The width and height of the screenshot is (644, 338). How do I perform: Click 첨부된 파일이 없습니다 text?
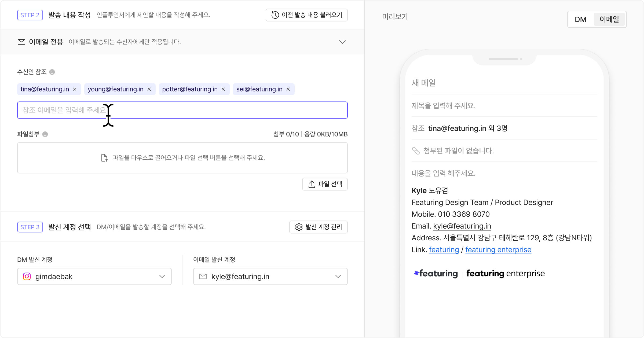click(x=459, y=151)
